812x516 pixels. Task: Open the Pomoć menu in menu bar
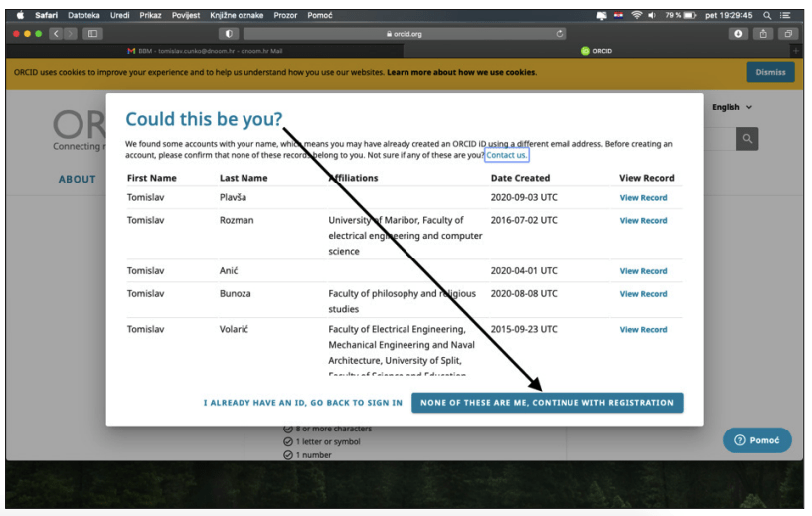[x=319, y=15]
